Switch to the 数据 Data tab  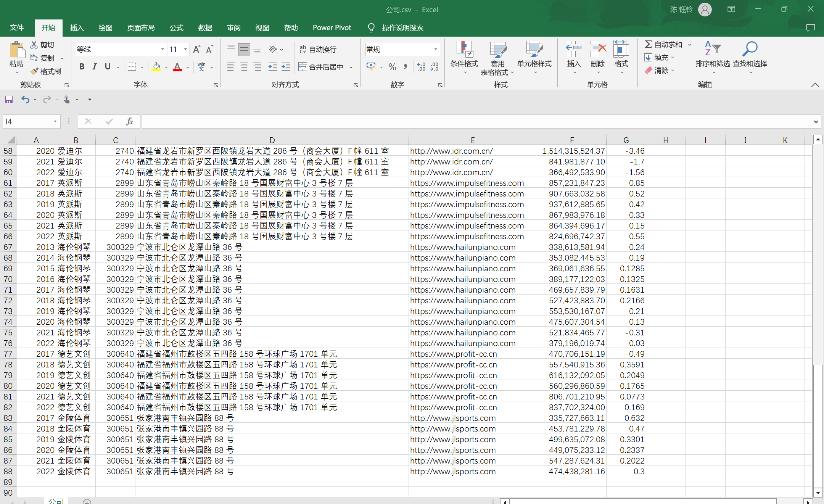[x=205, y=28]
